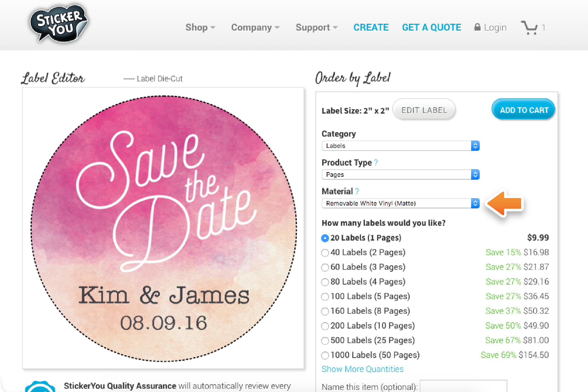Open the shopping cart icon
Viewport: 588px width, 392px height.
(x=529, y=28)
